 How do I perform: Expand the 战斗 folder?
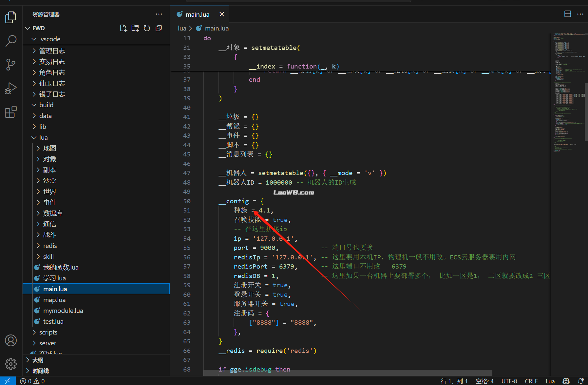click(x=96, y=235)
